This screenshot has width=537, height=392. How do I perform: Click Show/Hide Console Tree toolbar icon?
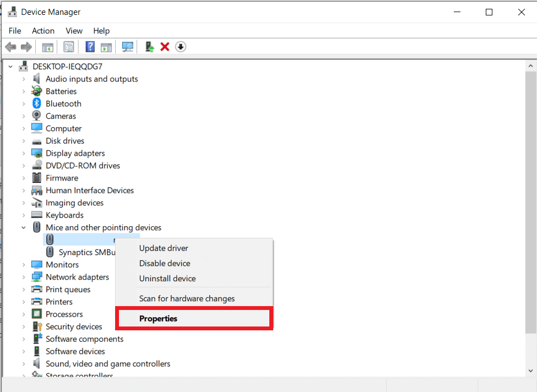(x=47, y=47)
